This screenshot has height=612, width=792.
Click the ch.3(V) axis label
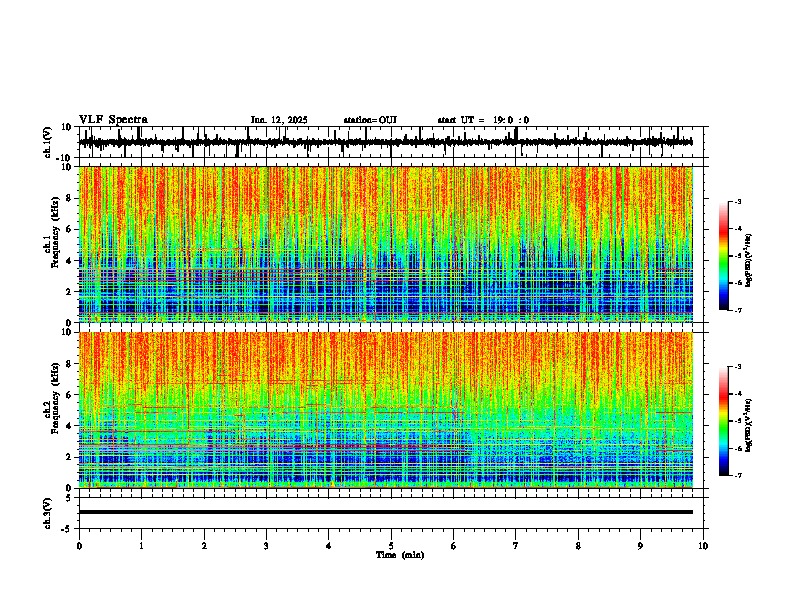[x=47, y=513]
